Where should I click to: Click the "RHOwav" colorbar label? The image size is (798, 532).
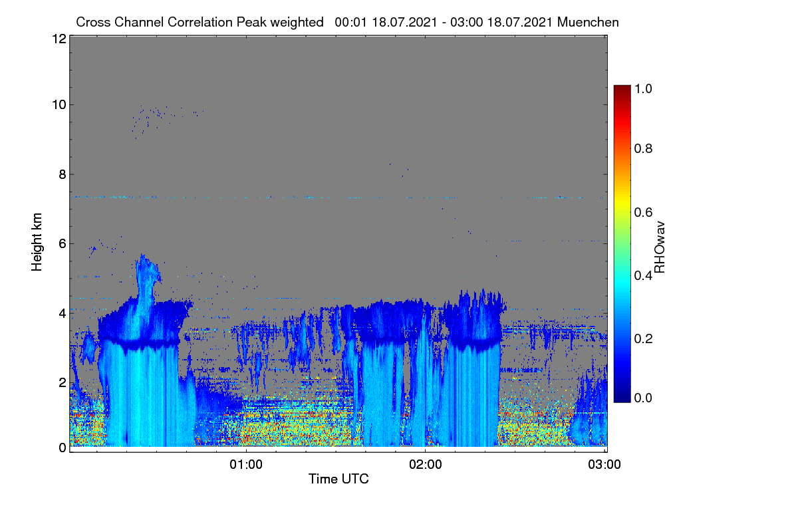[660, 247]
